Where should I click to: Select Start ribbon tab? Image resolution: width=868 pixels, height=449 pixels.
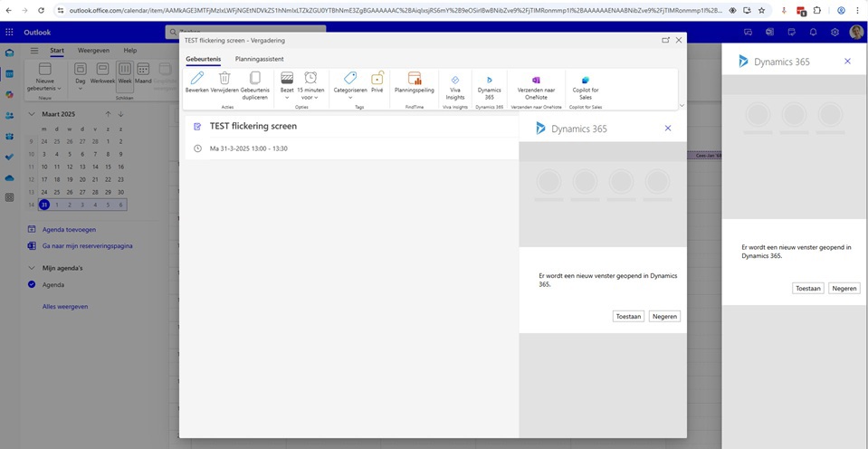57,51
